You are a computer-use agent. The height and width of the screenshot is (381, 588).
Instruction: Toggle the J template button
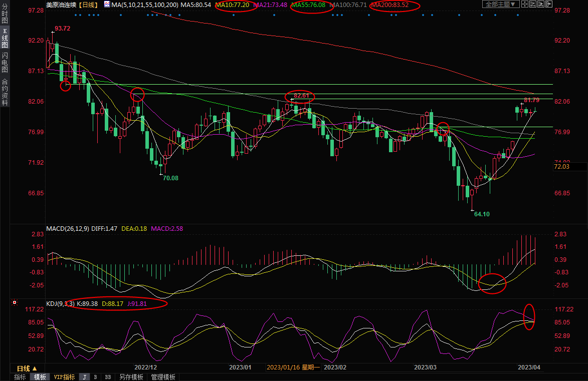click(x=84, y=377)
